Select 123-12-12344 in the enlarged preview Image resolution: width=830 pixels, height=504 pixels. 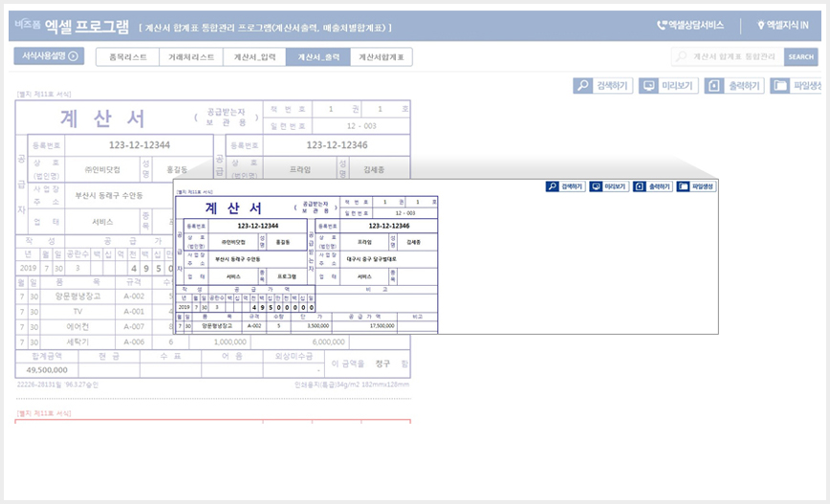(x=258, y=226)
